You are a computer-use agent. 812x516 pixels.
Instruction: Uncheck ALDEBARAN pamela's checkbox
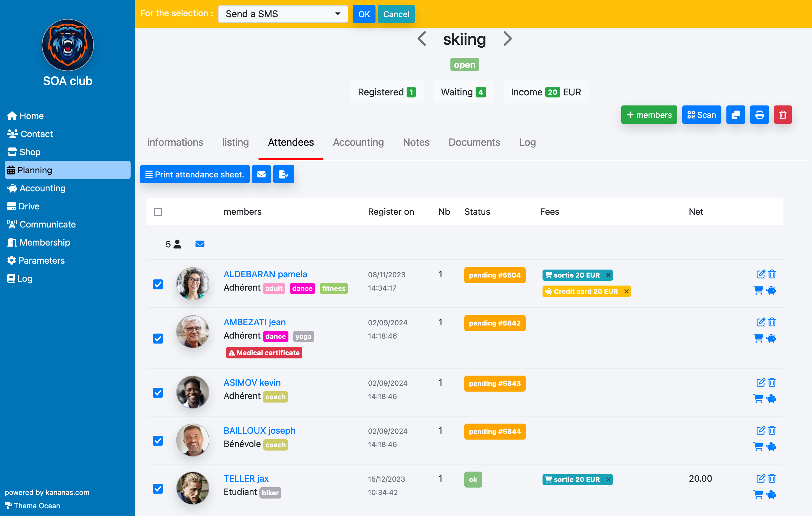point(158,284)
